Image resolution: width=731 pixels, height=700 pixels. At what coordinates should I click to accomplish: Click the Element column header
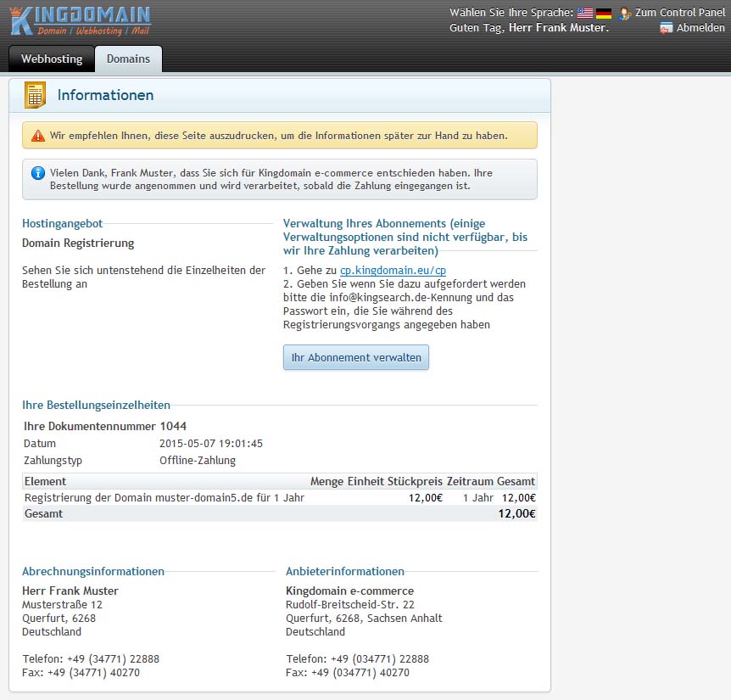pos(45,481)
